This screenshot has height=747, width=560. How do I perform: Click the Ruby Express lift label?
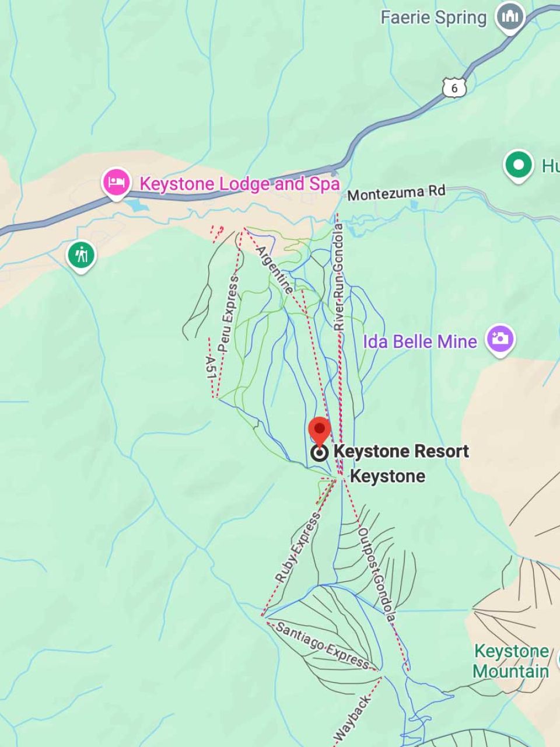[x=299, y=547]
